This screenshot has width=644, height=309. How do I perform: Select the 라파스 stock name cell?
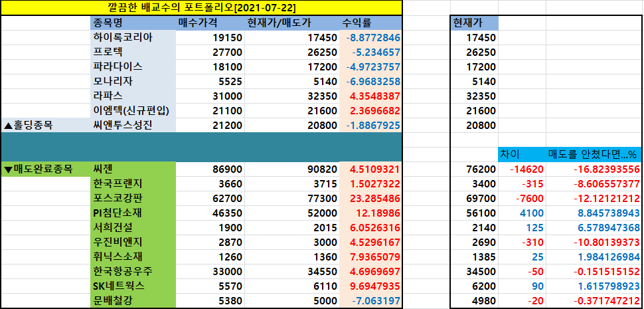click(x=133, y=96)
